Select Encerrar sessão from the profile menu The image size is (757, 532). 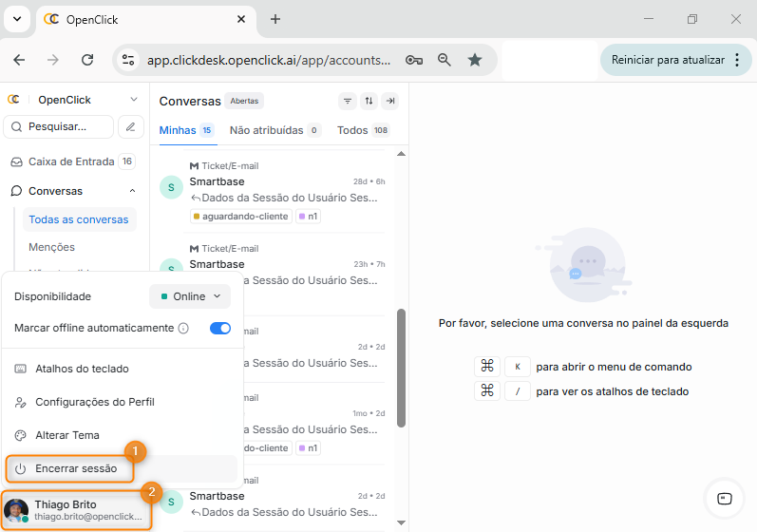click(x=76, y=468)
